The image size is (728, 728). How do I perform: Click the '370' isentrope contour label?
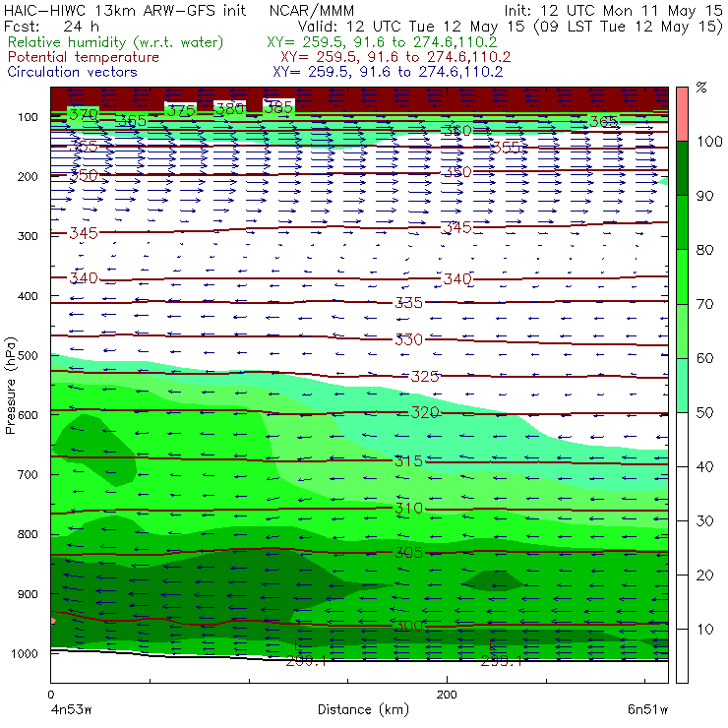(x=83, y=114)
